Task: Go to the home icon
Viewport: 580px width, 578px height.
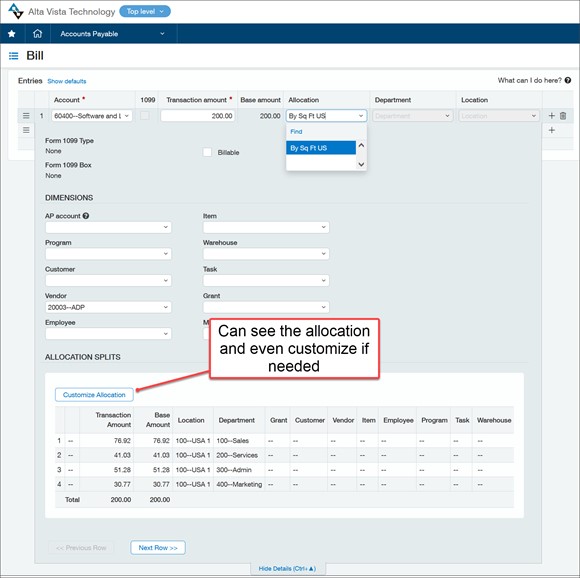Action: (x=37, y=34)
